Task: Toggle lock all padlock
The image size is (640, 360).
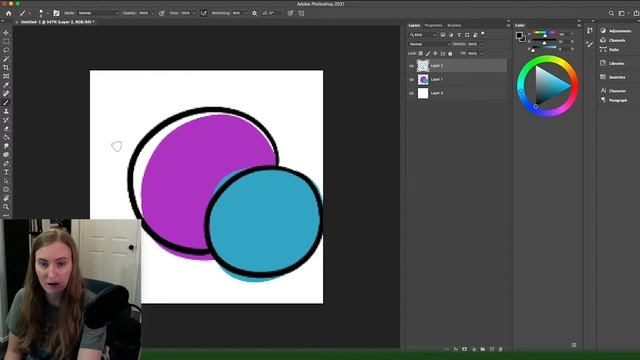Action: [x=450, y=53]
